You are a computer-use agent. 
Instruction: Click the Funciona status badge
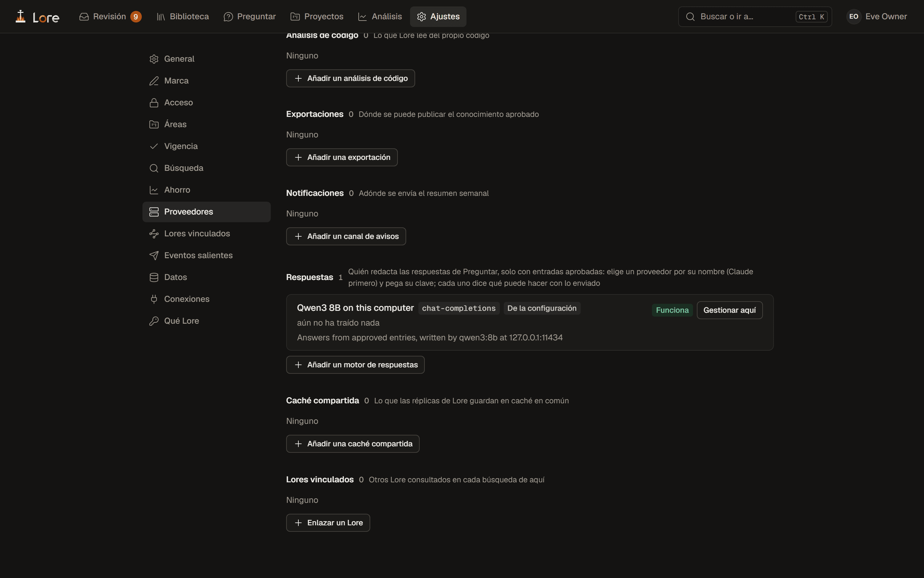pos(672,310)
